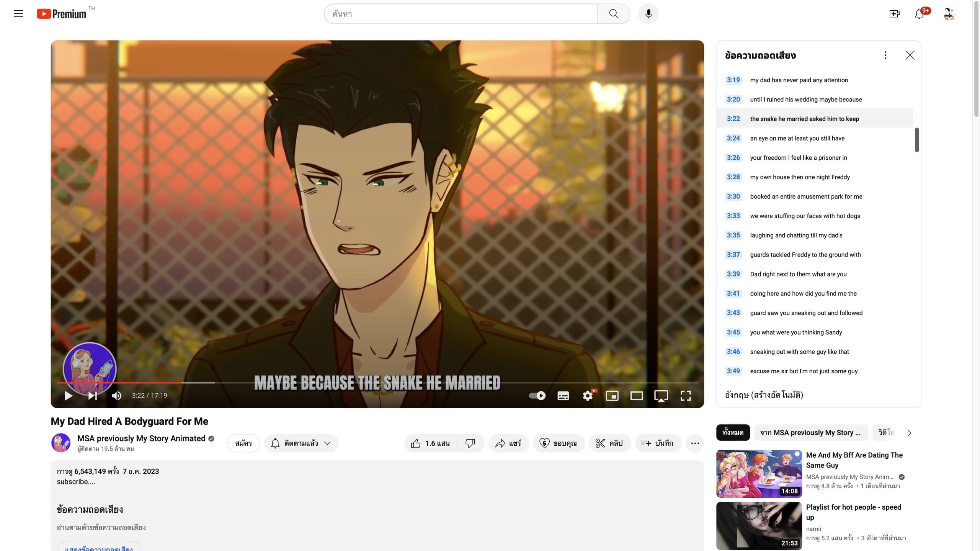Image resolution: width=980 pixels, height=551 pixels.
Task: Open the create video icon
Action: point(894,14)
